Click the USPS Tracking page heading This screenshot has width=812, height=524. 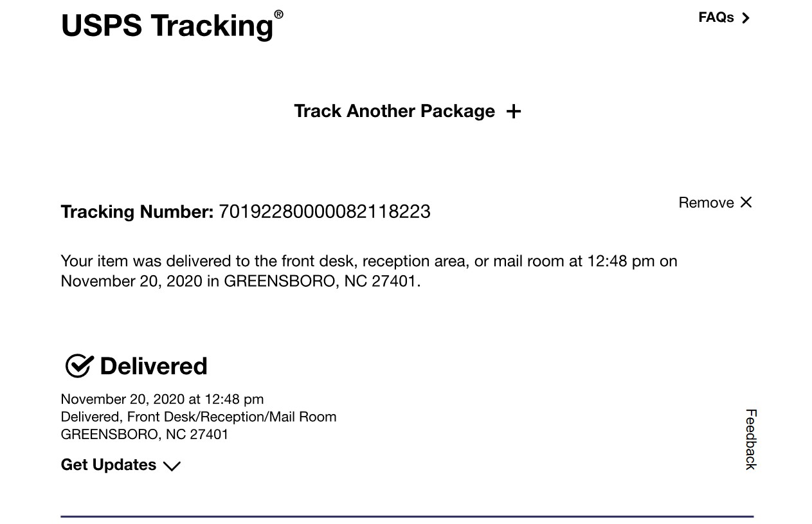172,25
